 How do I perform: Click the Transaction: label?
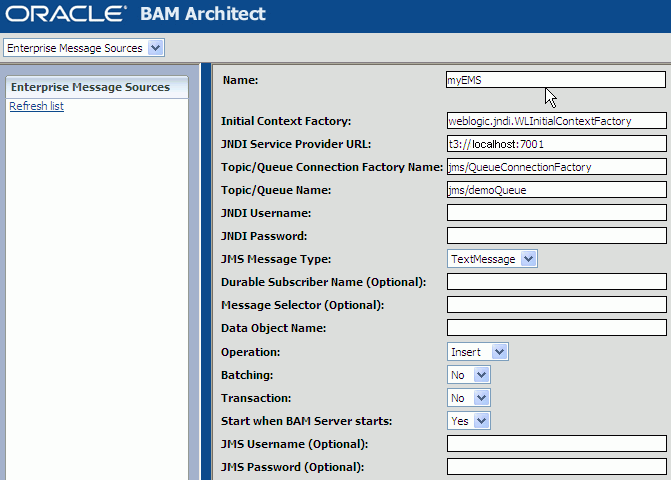(x=256, y=398)
